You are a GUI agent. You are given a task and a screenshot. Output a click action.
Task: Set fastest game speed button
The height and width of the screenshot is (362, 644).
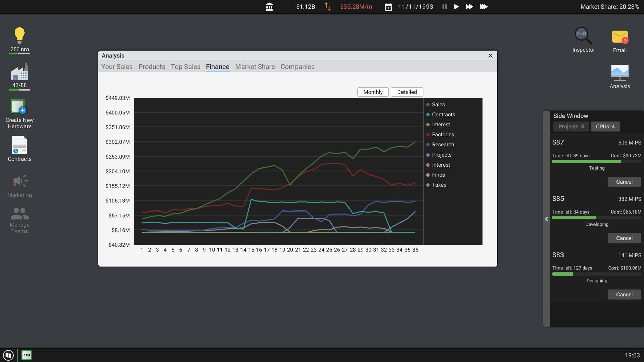pyautogui.click(x=483, y=7)
